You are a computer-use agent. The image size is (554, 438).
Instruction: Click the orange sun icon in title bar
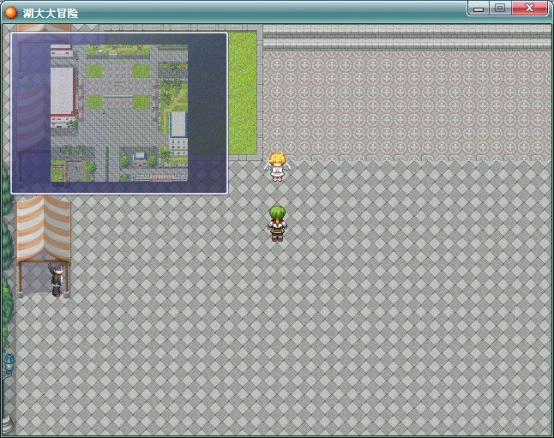tap(11, 13)
